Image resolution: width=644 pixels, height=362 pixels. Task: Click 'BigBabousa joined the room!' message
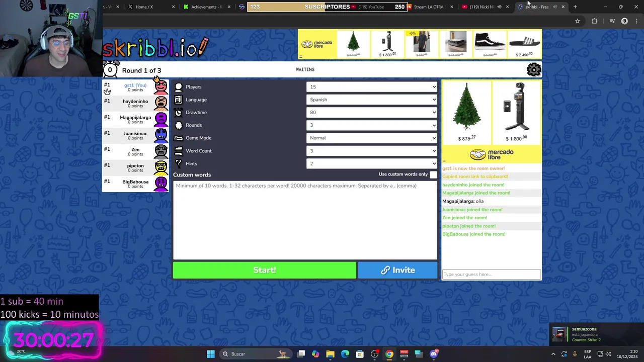click(473, 234)
